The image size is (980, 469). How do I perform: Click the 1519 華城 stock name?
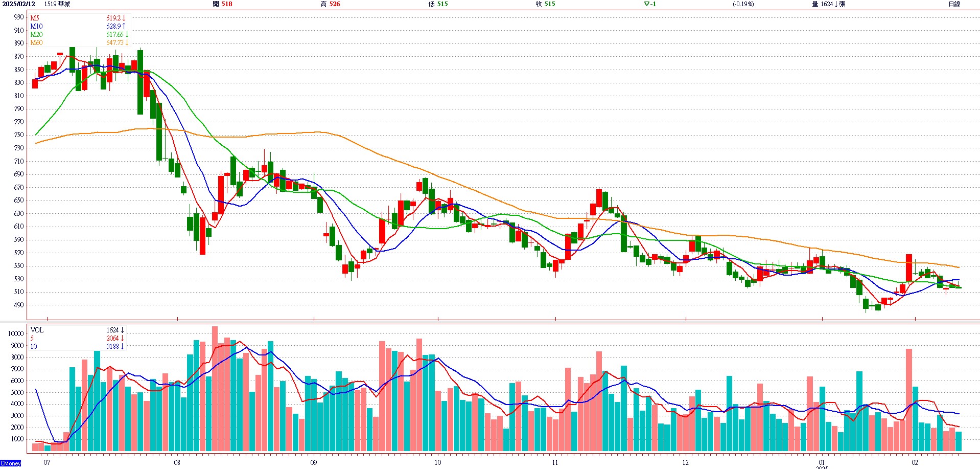pyautogui.click(x=57, y=4)
